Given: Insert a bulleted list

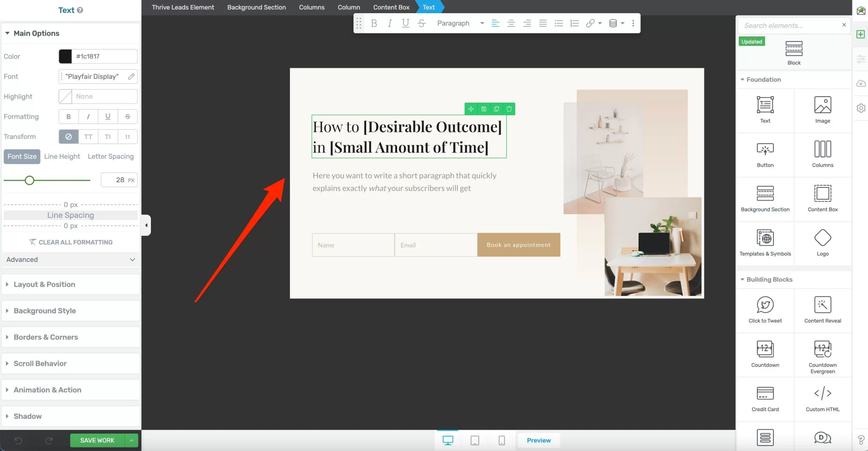Looking at the screenshot, I should [x=559, y=23].
